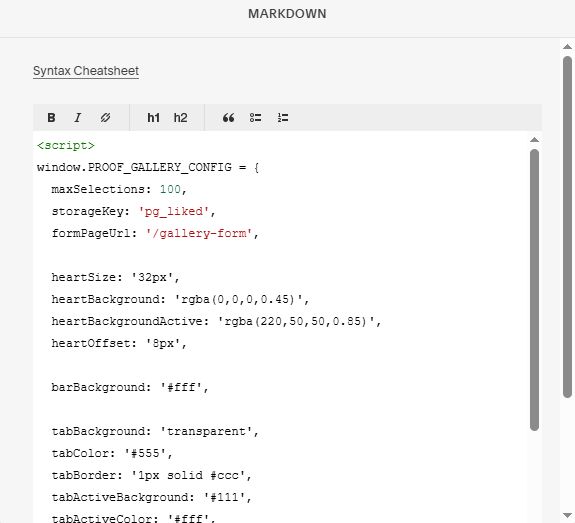Place cursor on the heartBackgroundActive line

[x=216, y=321]
